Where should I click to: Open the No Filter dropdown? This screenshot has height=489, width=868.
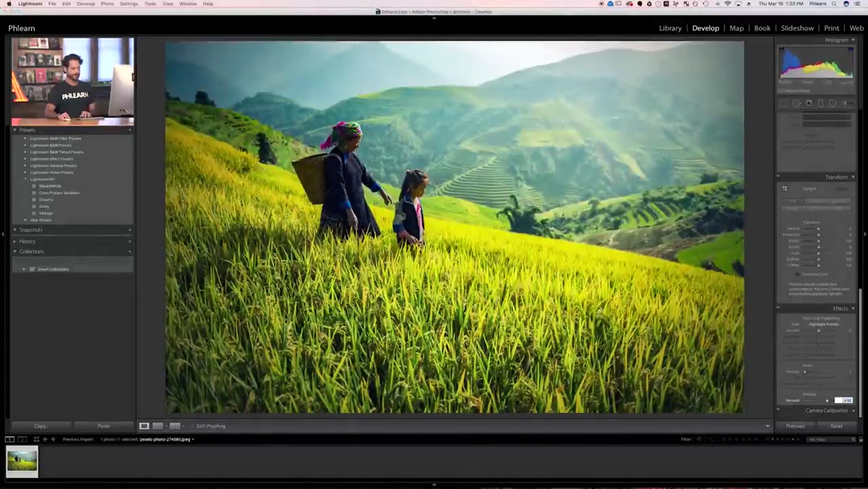(x=831, y=439)
